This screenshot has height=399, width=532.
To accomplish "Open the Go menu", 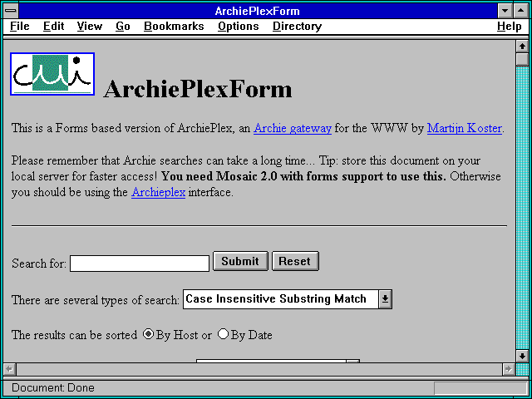I will (122, 27).
